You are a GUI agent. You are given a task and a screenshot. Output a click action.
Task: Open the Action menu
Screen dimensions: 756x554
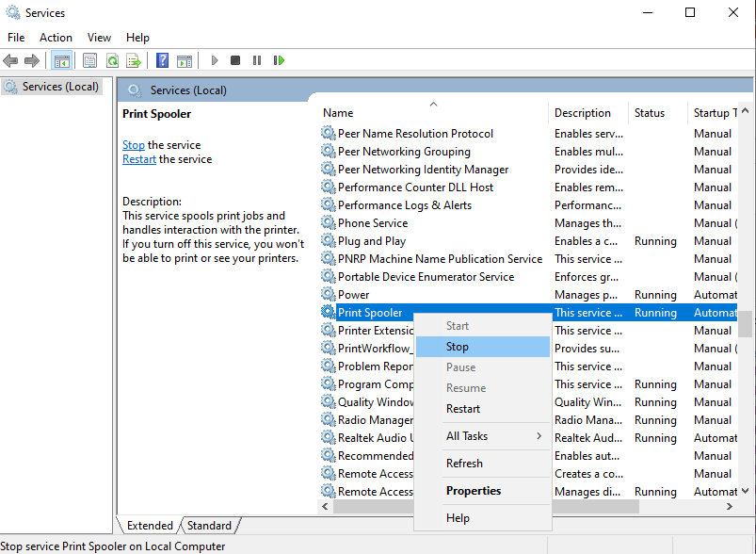[56, 38]
